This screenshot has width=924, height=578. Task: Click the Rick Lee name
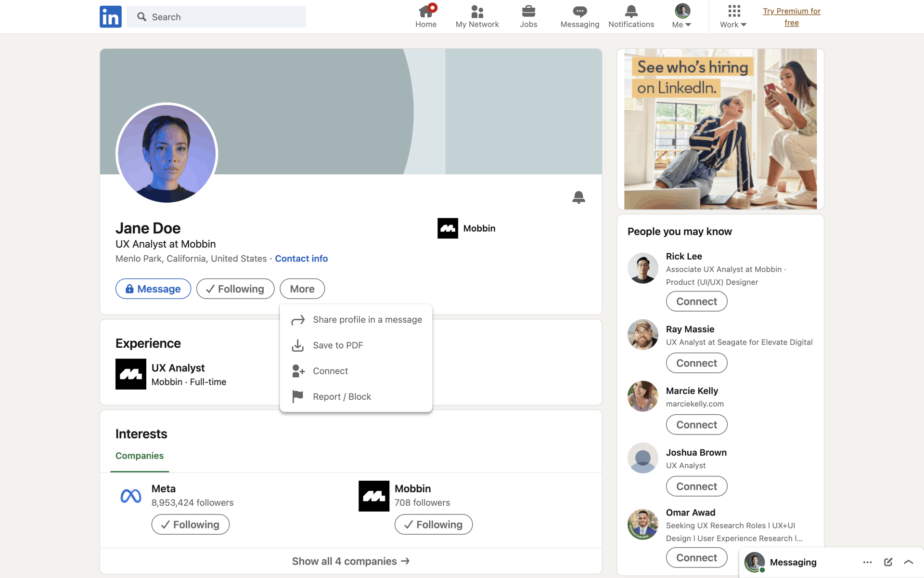(684, 256)
